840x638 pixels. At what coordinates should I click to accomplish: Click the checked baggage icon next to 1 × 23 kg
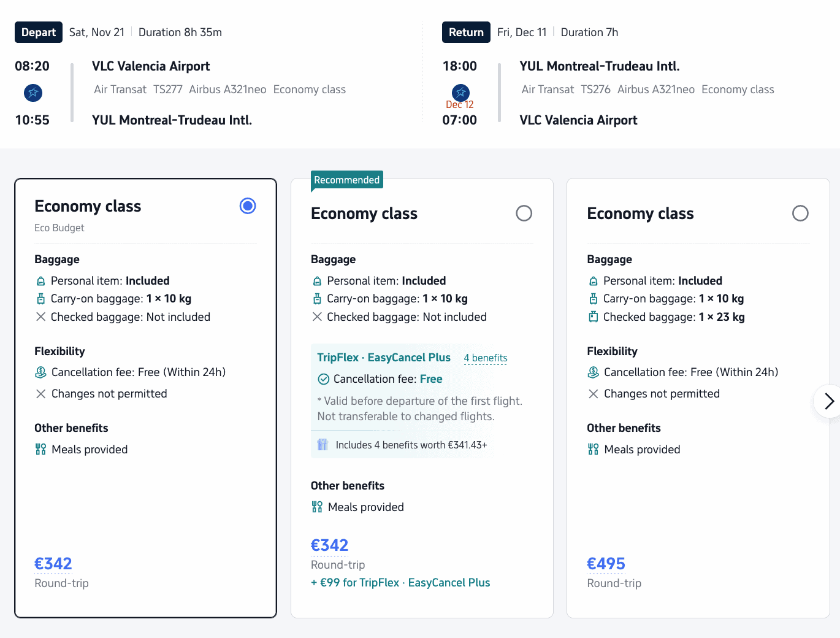pyautogui.click(x=593, y=317)
